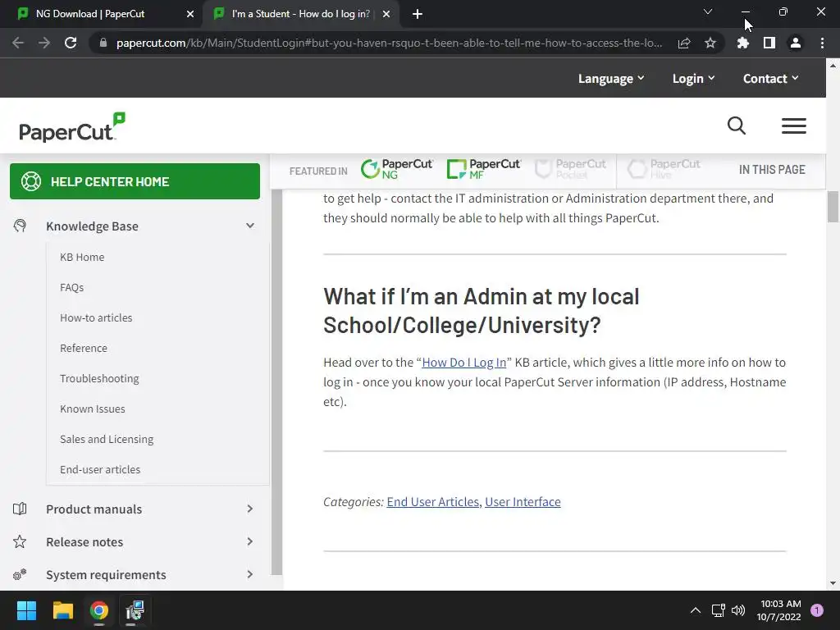Click the Knowledge Base head icon
The height and width of the screenshot is (630, 840).
coord(20,226)
